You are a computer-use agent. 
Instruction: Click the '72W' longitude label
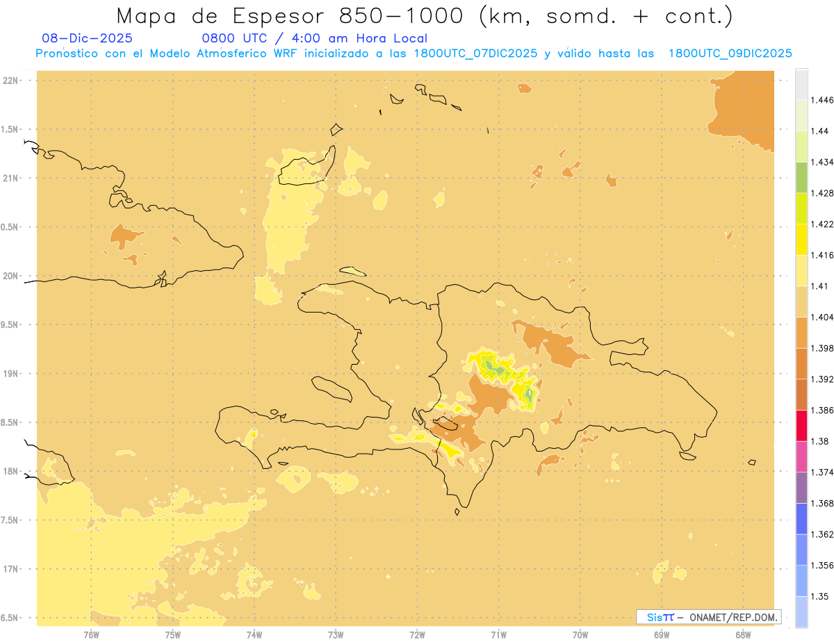point(418,634)
